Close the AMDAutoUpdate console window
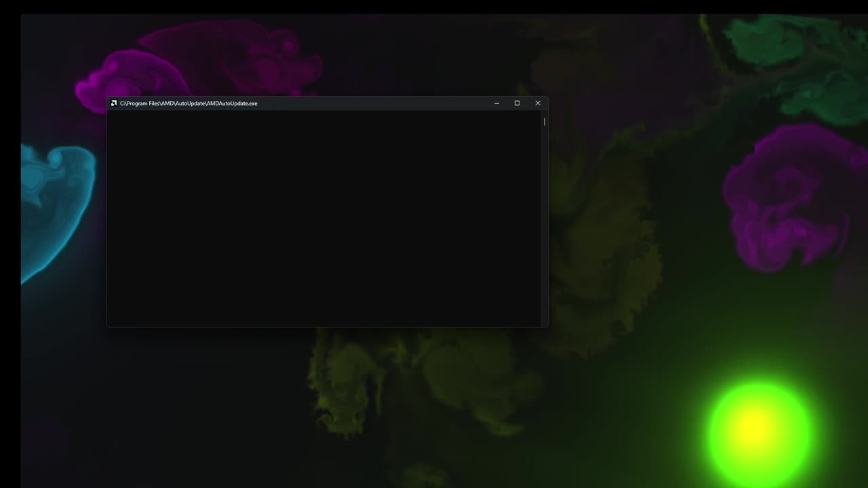The height and width of the screenshot is (488, 868). click(538, 103)
